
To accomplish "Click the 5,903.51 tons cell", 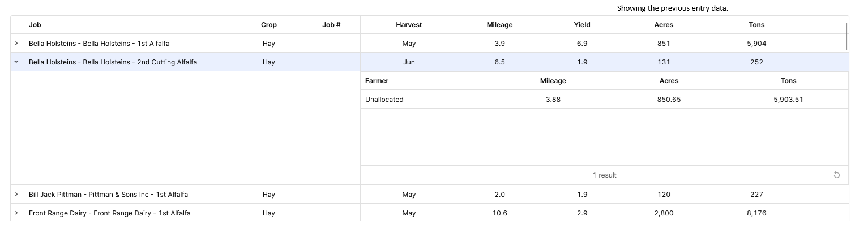I will [788, 100].
